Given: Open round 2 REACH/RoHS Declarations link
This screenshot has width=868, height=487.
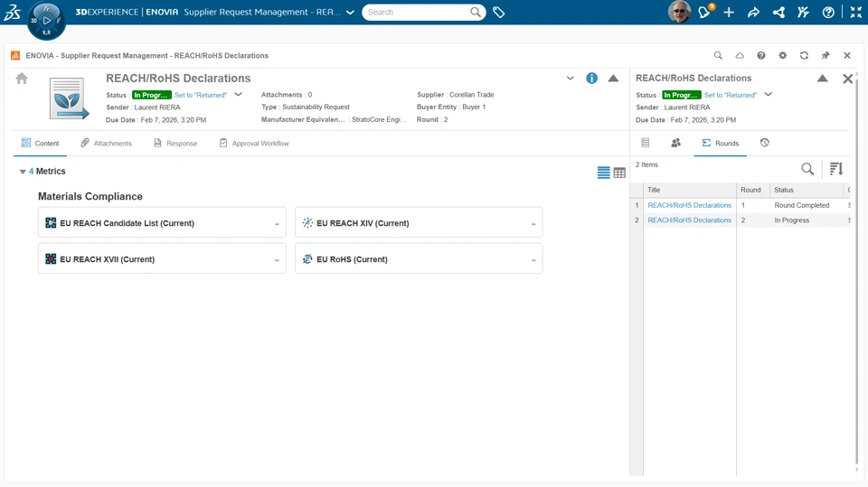Looking at the screenshot, I should 690,220.
